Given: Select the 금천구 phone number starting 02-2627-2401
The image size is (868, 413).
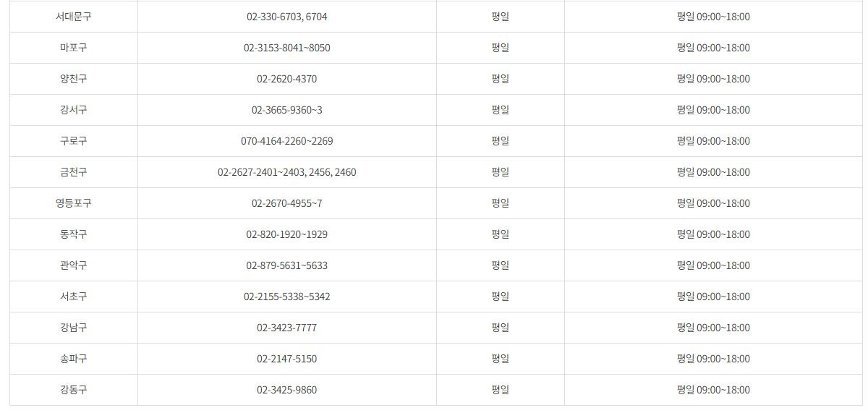Looking at the screenshot, I should click(287, 172).
